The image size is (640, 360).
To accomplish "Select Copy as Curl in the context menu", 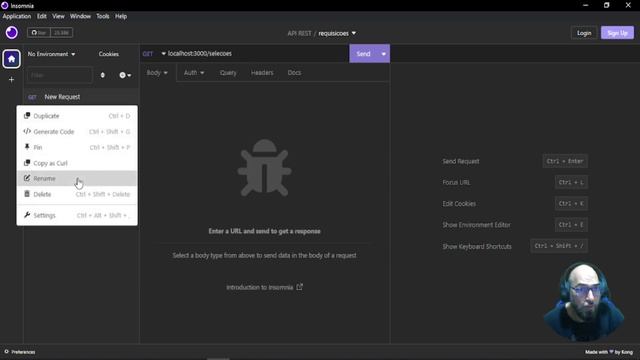I will coord(77,163).
